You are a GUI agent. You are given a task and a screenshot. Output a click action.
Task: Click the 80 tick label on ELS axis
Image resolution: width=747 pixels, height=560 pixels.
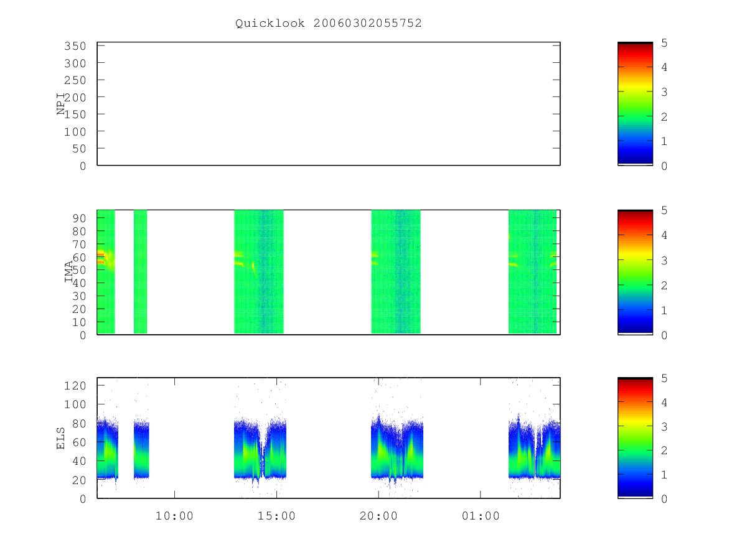click(x=78, y=423)
